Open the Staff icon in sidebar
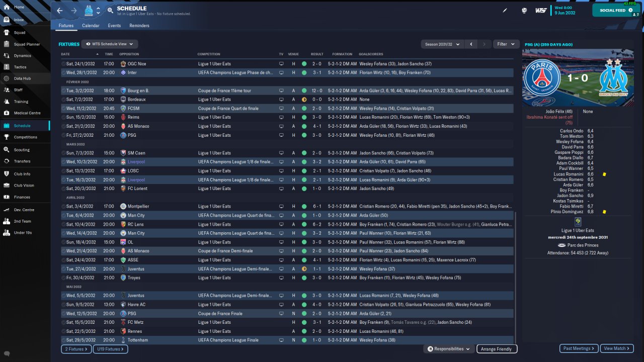The width and height of the screenshot is (644, 362). click(7, 90)
